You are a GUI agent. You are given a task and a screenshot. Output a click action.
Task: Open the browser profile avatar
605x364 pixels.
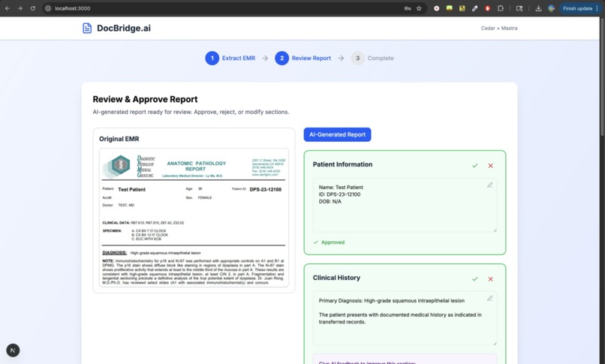552,8
